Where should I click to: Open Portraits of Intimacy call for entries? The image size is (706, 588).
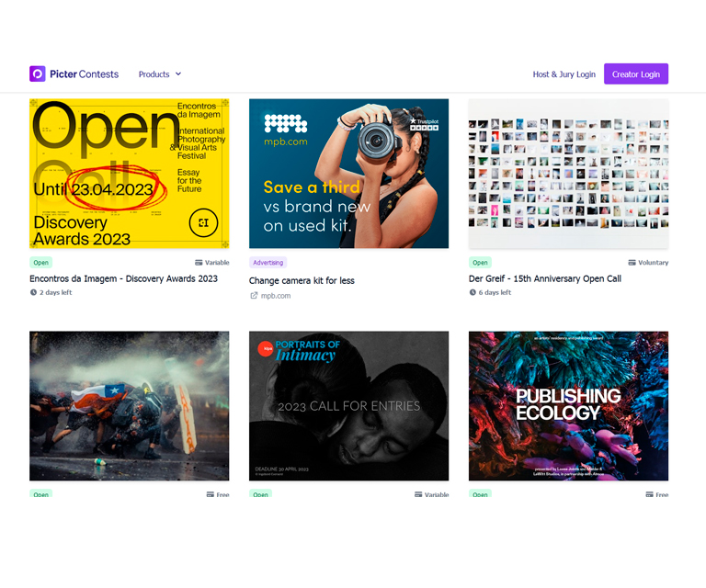tap(348, 405)
